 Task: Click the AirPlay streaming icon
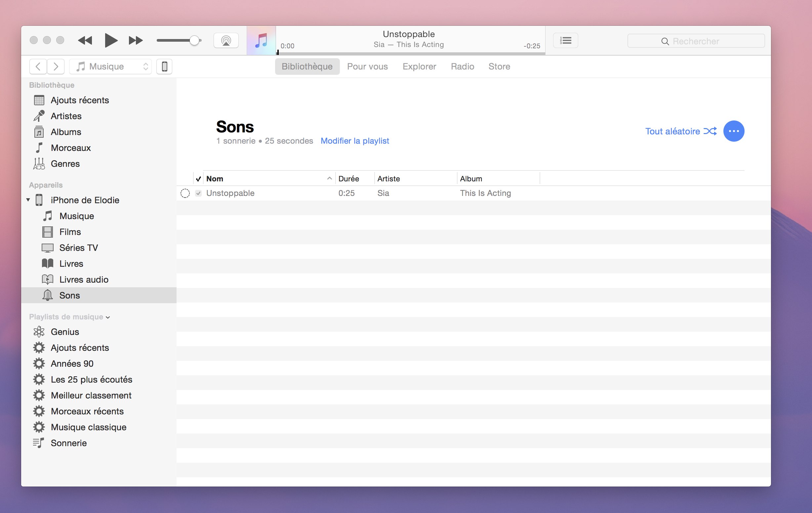(226, 41)
